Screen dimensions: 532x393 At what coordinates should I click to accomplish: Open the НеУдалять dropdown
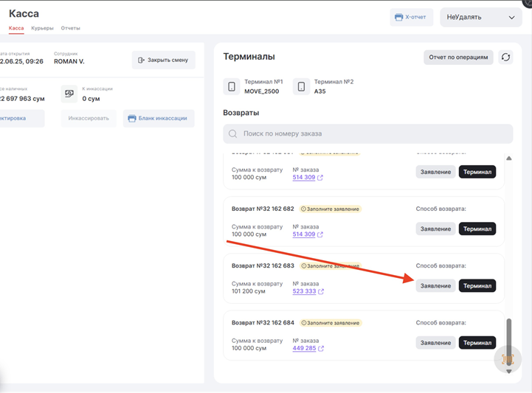pos(480,17)
